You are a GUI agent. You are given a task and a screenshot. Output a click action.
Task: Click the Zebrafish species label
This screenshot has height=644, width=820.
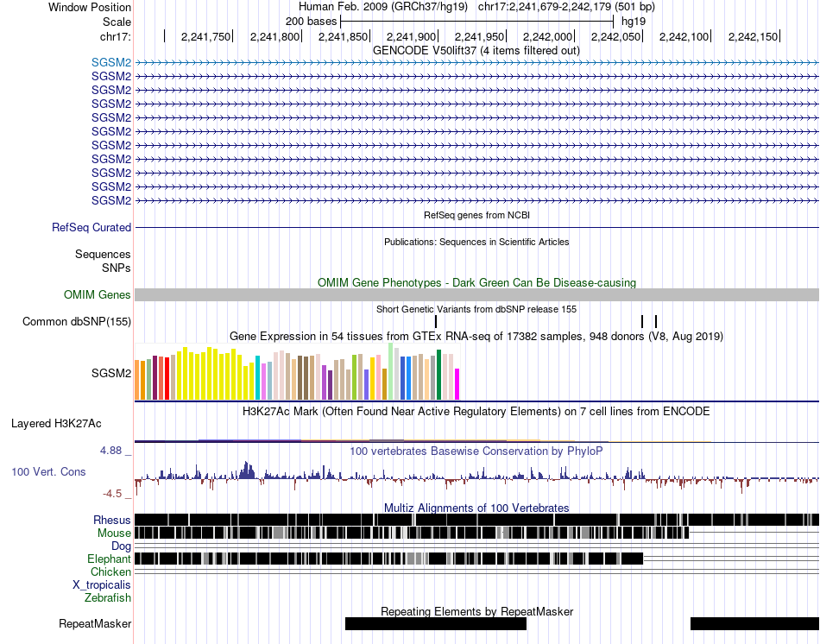pos(108,597)
